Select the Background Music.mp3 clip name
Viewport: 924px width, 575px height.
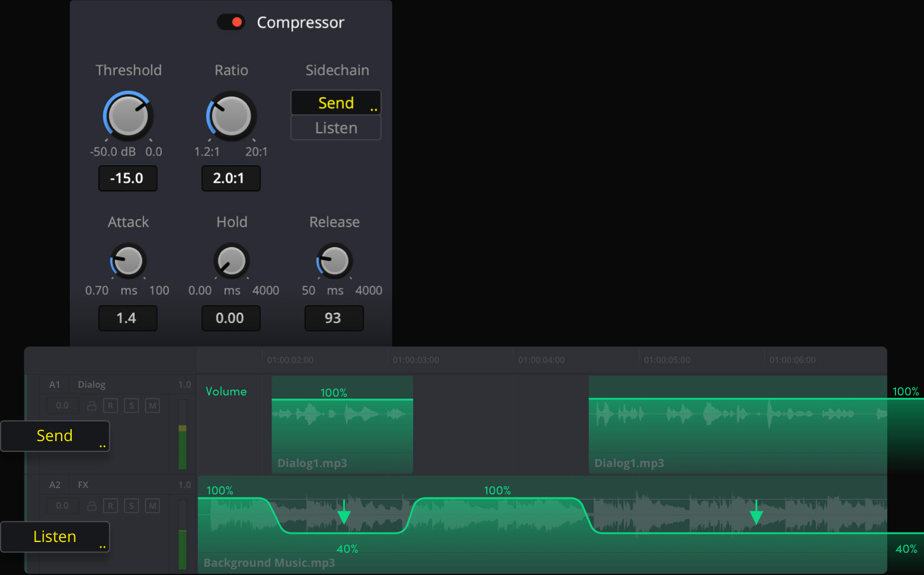coord(269,563)
